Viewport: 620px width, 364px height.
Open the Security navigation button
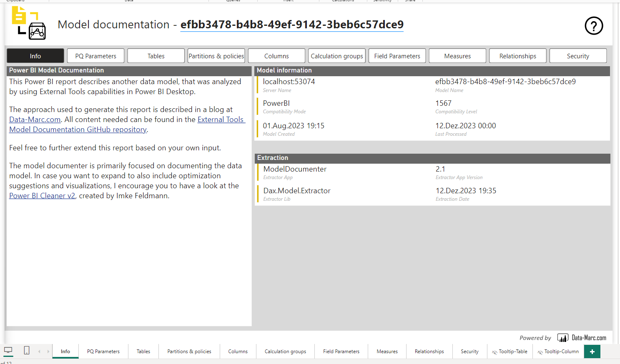(x=578, y=56)
